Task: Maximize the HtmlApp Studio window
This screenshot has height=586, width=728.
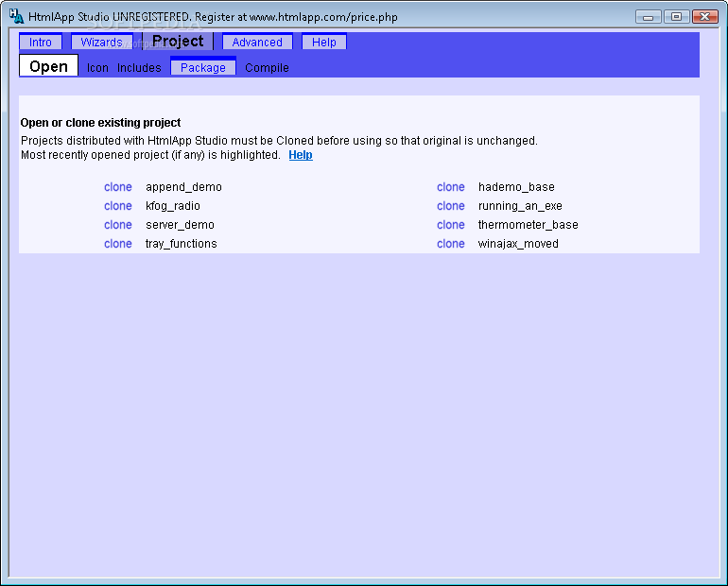Action: (x=676, y=17)
